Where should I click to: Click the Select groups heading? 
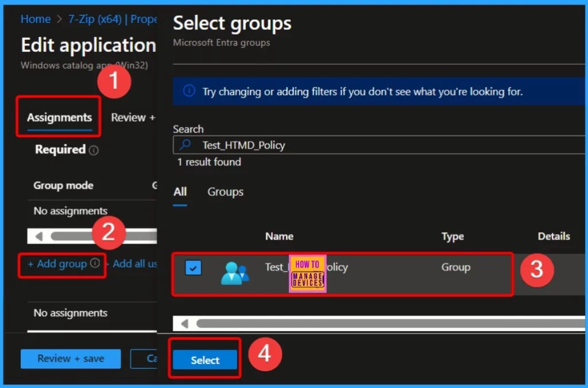[x=232, y=23]
